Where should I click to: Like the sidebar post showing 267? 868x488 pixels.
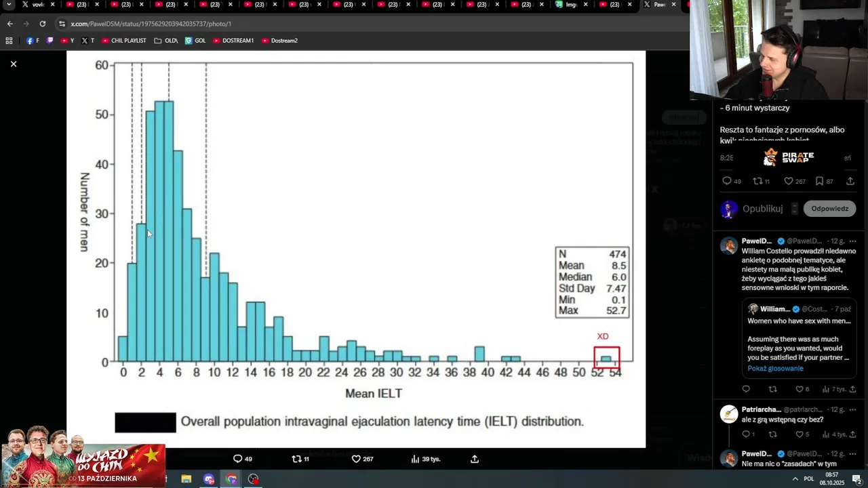795,181
